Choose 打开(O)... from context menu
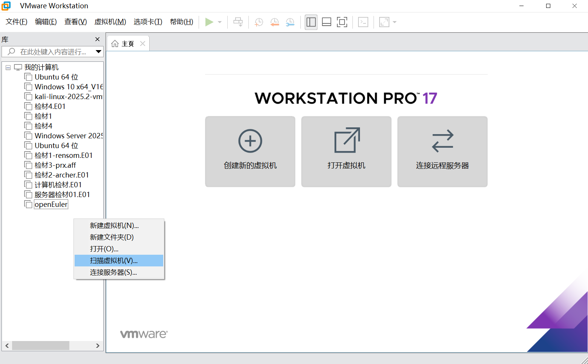Viewport: 588px width, 364px height. pos(119,249)
